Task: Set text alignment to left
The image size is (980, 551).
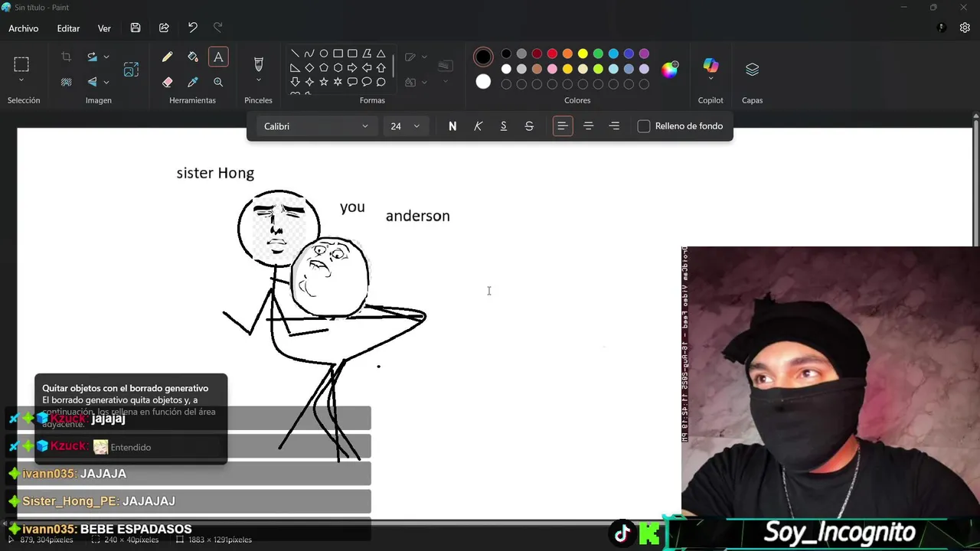Action: click(562, 126)
